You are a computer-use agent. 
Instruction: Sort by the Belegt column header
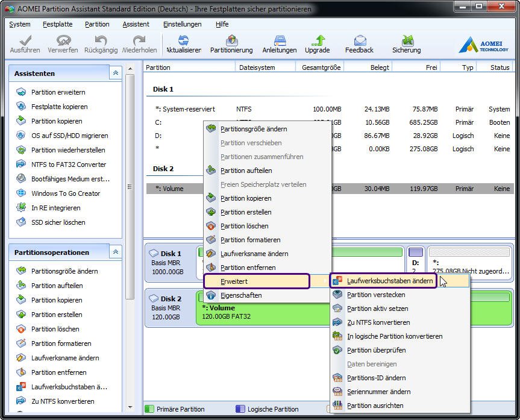pos(368,67)
